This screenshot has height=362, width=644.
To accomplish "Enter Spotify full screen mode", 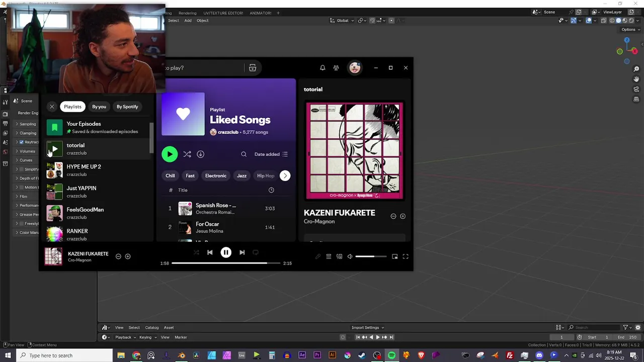I will point(406,256).
